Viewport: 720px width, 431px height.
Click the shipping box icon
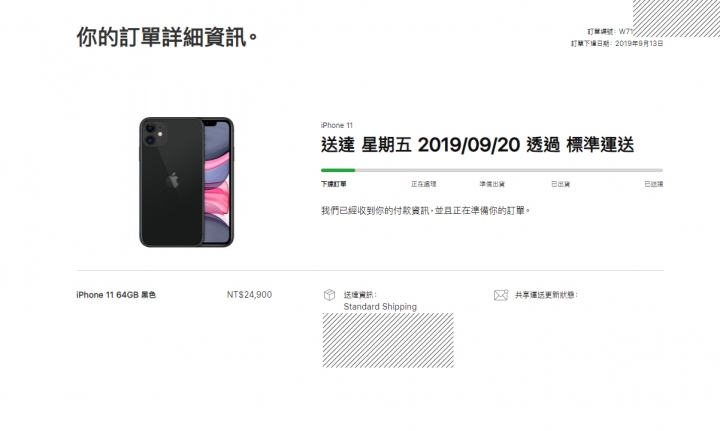pyautogui.click(x=329, y=295)
